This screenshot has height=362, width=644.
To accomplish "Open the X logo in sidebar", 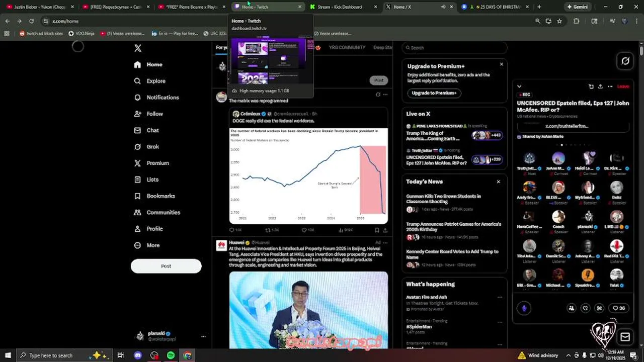I will click(138, 48).
